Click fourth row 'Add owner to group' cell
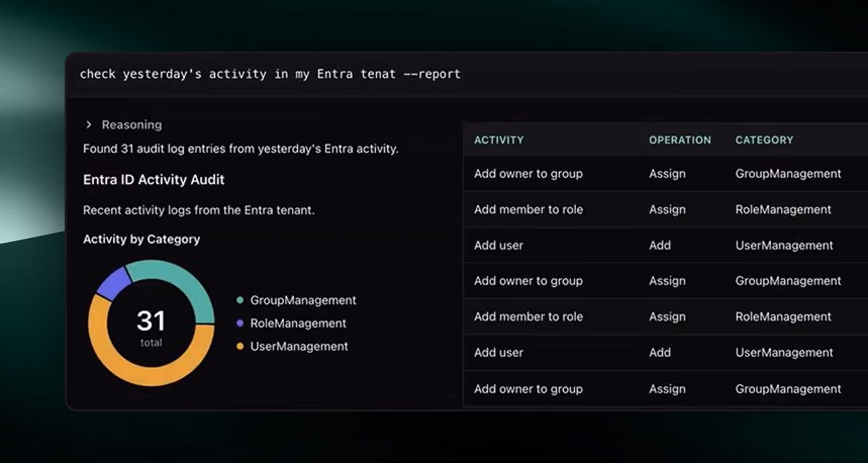The width and height of the screenshot is (868, 463). coord(528,281)
